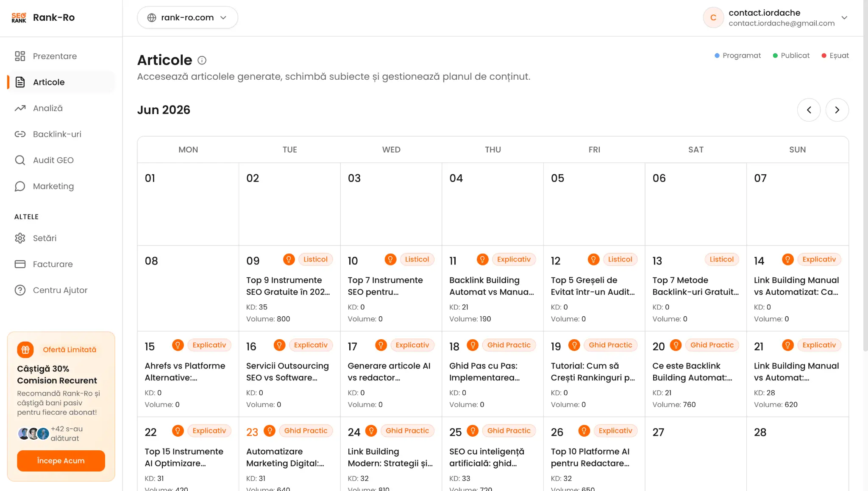Click lightbulb icon on day 15 article
This screenshot has height=491, width=868.
pyautogui.click(x=178, y=345)
